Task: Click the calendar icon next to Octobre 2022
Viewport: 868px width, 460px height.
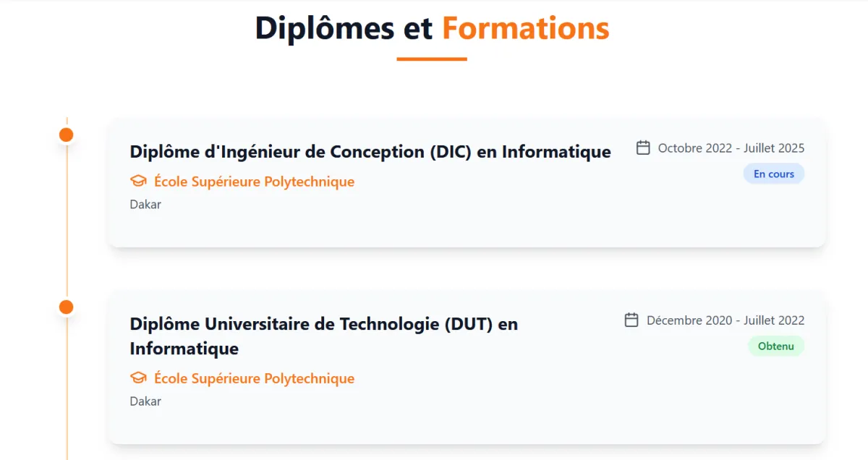Action: [642, 148]
